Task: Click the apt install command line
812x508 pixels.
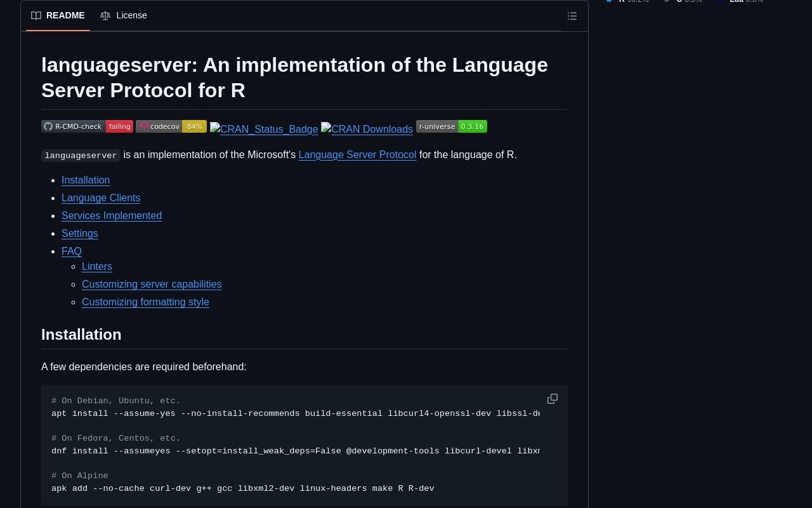Action: (296, 413)
